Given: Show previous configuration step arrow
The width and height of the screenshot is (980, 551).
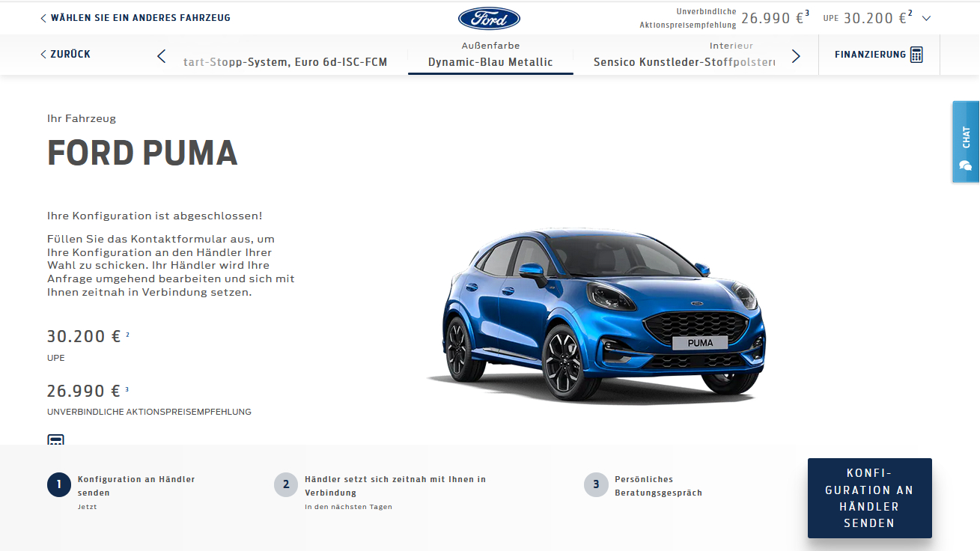Looking at the screenshot, I should click(162, 56).
